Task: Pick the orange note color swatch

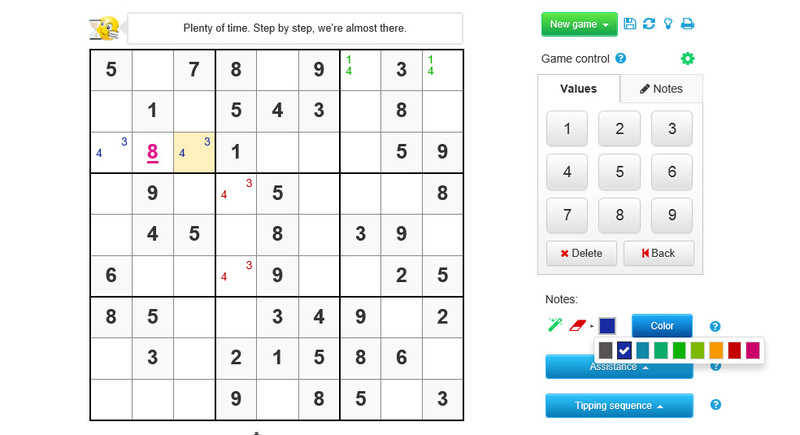Action: click(x=715, y=350)
